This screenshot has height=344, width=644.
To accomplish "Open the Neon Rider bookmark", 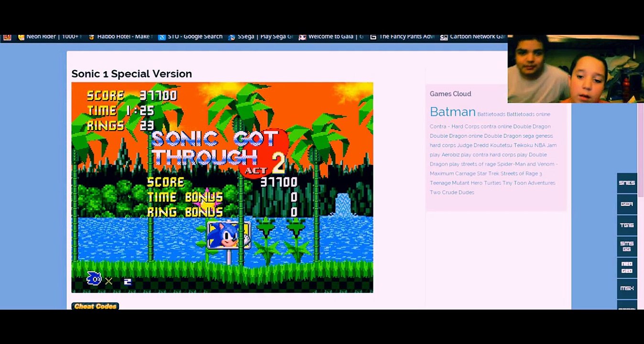I will (x=50, y=37).
